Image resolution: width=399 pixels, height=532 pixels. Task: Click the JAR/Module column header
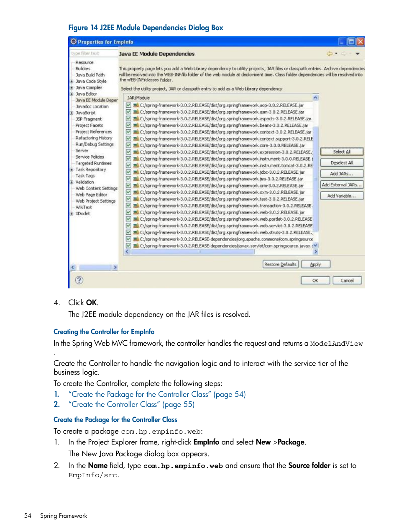[218, 98]
